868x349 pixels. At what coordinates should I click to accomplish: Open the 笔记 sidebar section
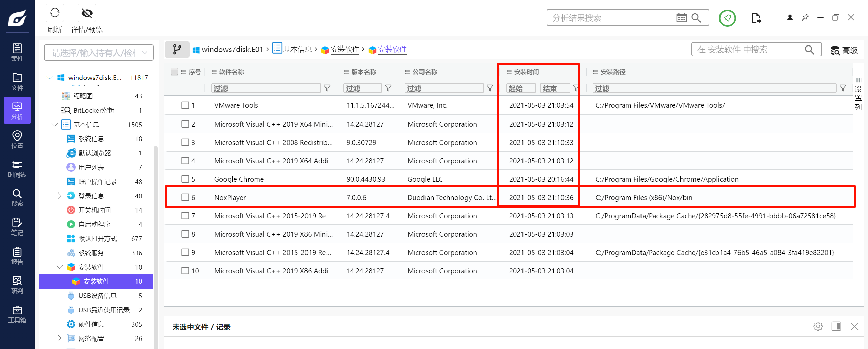pyautogui.click(x=17, y=227)
